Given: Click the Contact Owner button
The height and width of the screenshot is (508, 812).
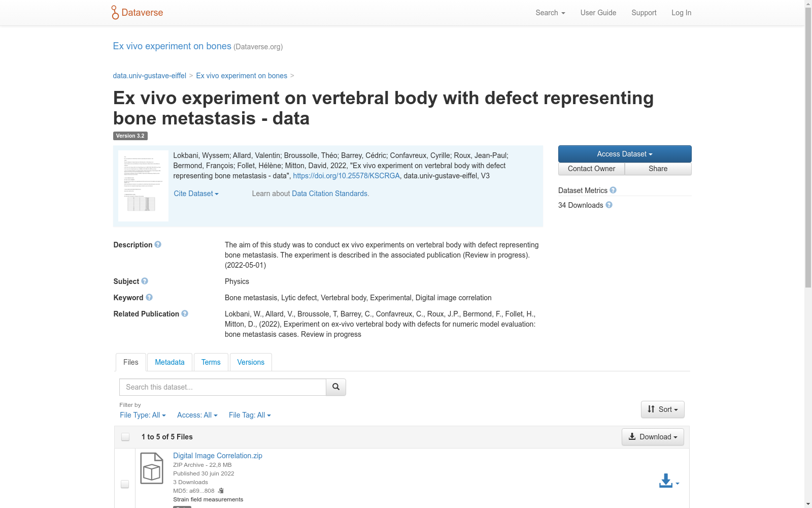Looking at the screenshot, I should [592, 169].
